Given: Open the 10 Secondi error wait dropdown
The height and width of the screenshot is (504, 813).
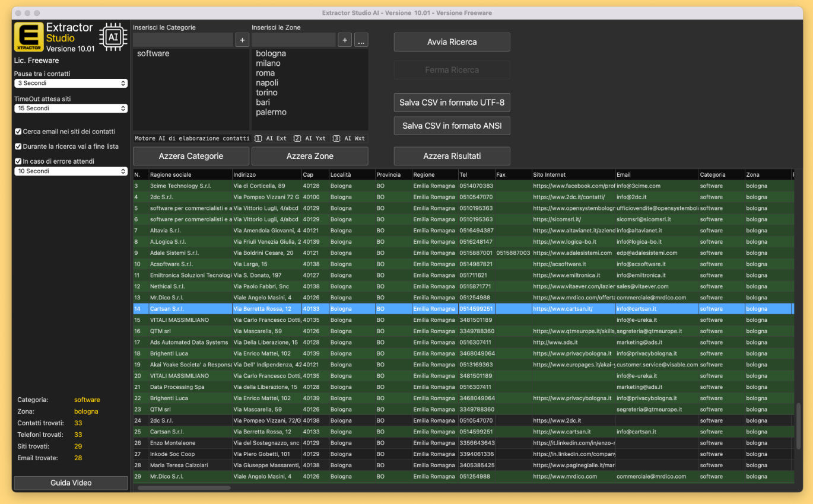Looking at the screenshot, I should [71, 171].
